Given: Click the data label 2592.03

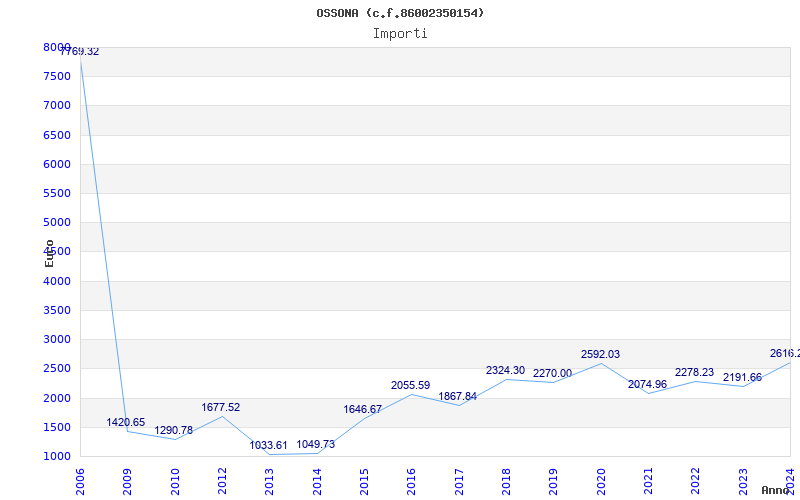Looking at the screenshot, I should 601,355.
